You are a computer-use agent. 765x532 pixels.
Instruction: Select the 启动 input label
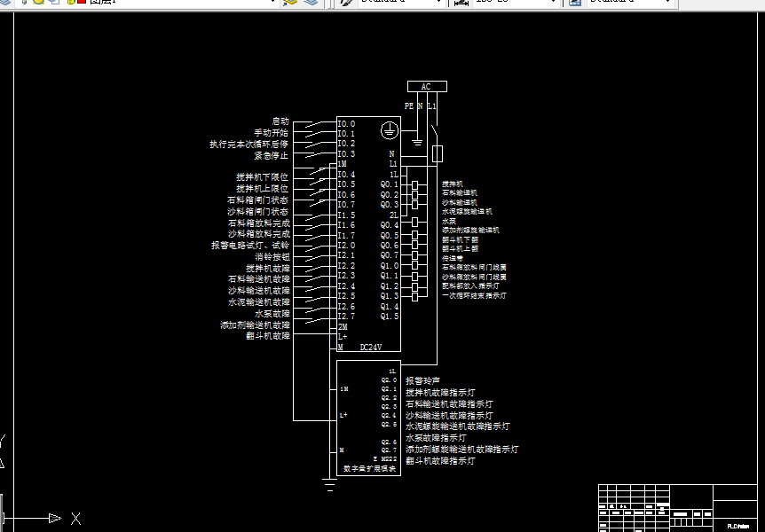[280, 121]
